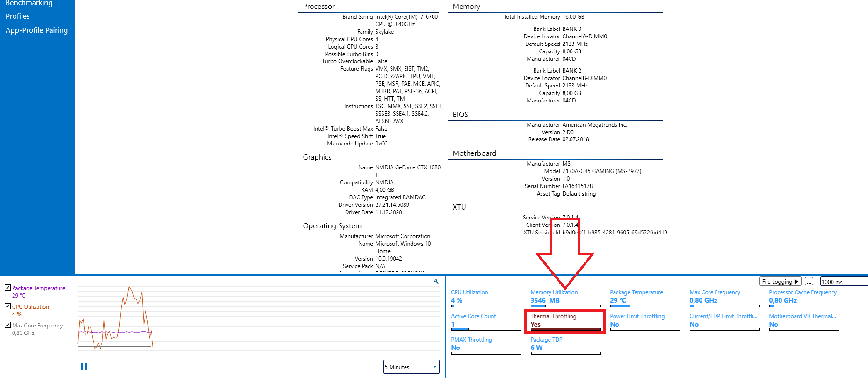Start File Logging

[x=780, y=281]
